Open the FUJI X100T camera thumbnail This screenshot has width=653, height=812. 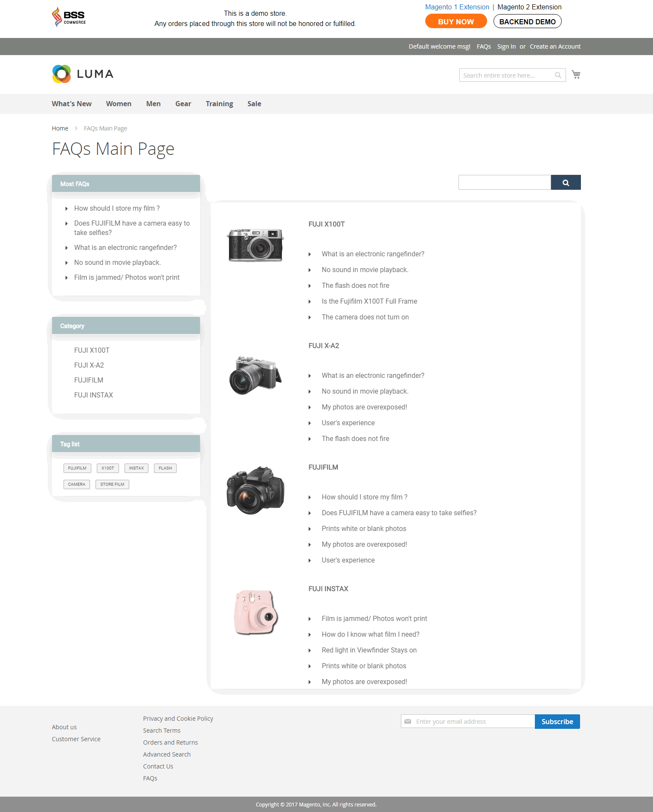pyautogui.click(x=255, y=244)
